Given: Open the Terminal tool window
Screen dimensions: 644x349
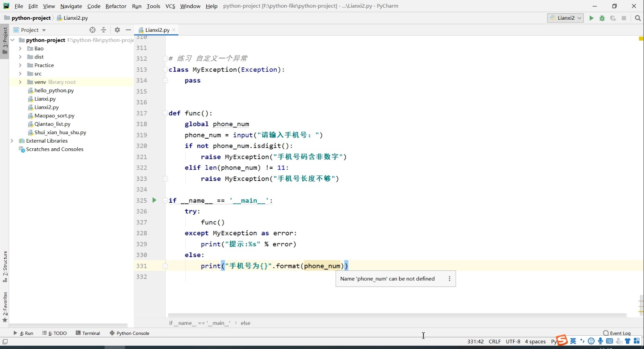Looking at the screenshot, I should [x=88, y=333].
